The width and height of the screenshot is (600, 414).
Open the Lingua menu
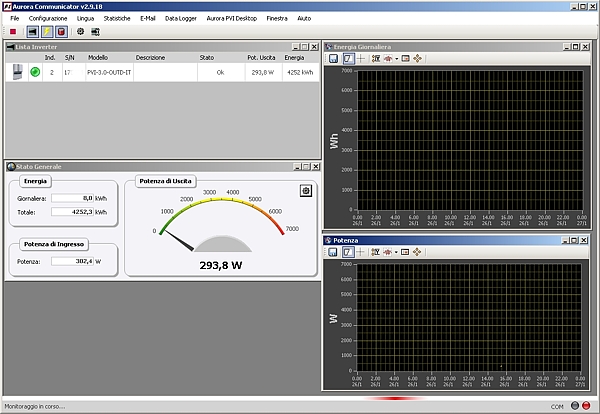coord(85,18)
